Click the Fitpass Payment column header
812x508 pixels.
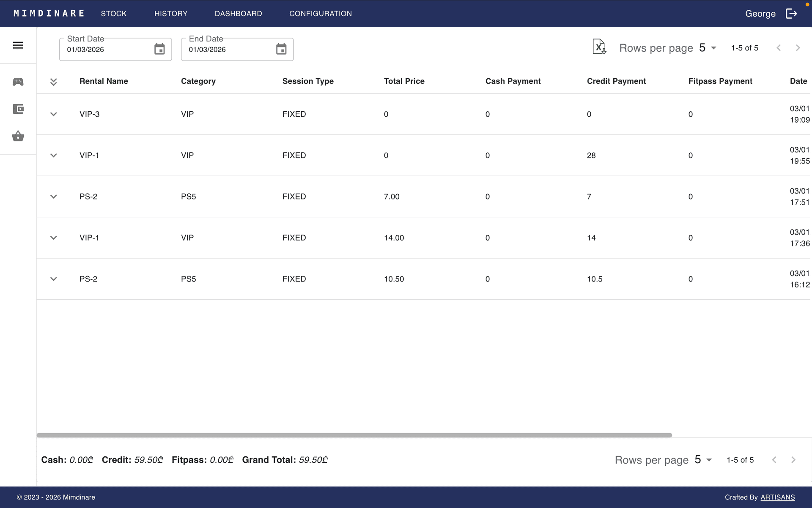tap(720, 81)
